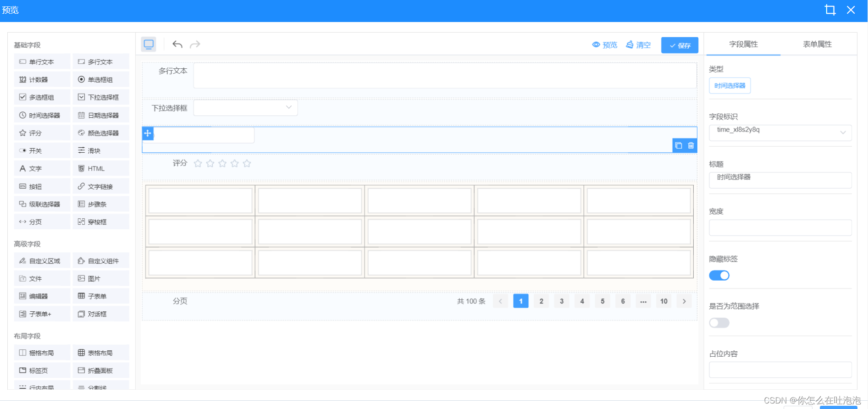Image resolution: width=868 pixels, height=409 pixels.
Task: Pick the 计数器 component
Action: click(x=42, y=79)
